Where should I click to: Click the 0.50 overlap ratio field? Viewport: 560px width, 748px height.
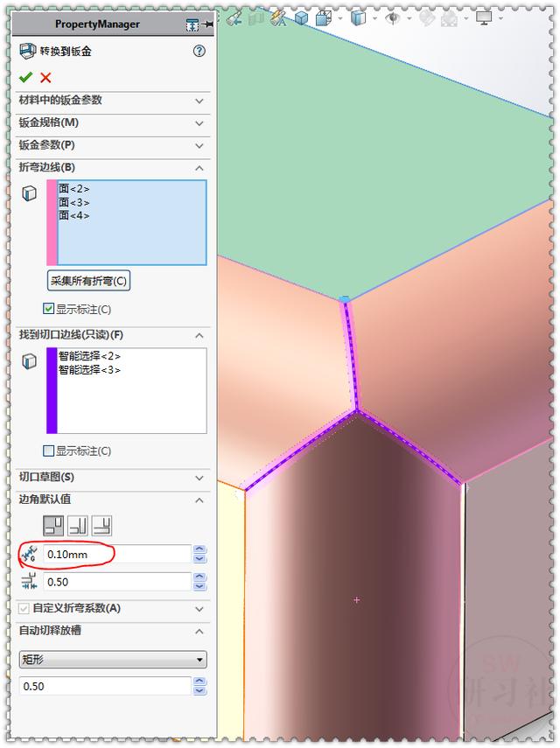(x=117, y=582)
